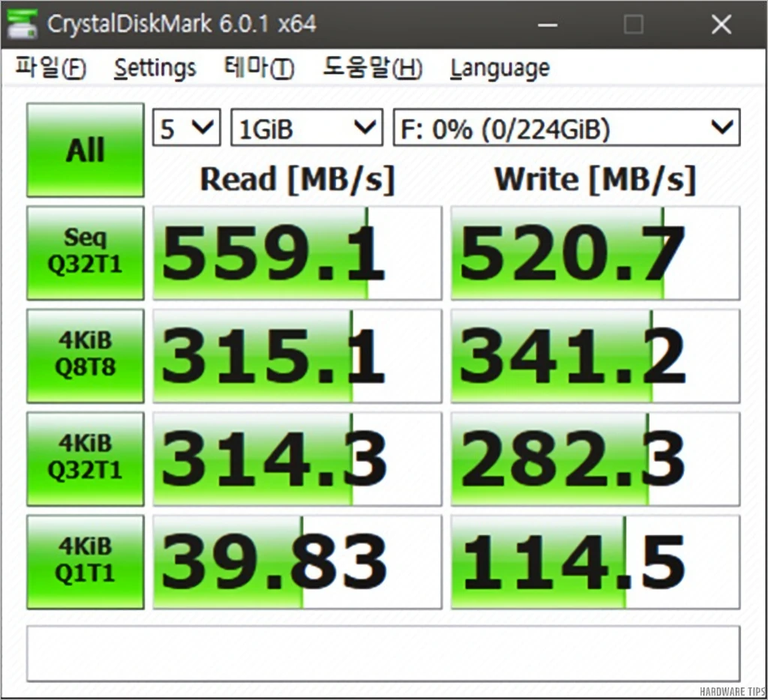Image resolution: width=768 pixels, height=700 pixels.
Task: Click the 39.83 4KiB Q1T1 read result
Action: point(298,561)
